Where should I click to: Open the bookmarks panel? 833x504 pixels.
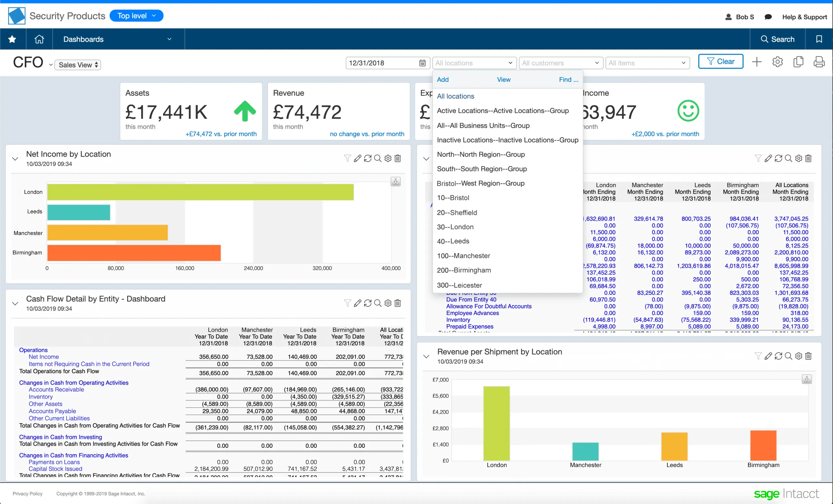[x=819, y=39]
